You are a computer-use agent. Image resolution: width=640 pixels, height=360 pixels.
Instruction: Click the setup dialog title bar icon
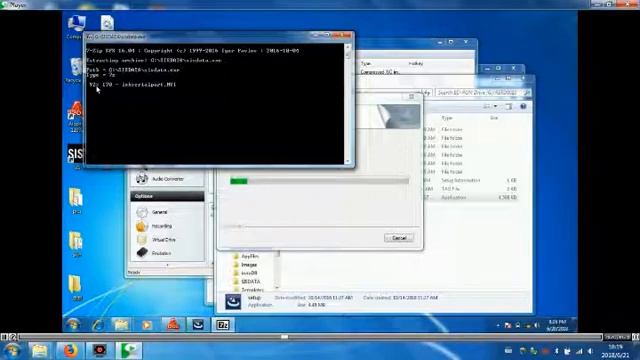(x=411, y=97)
